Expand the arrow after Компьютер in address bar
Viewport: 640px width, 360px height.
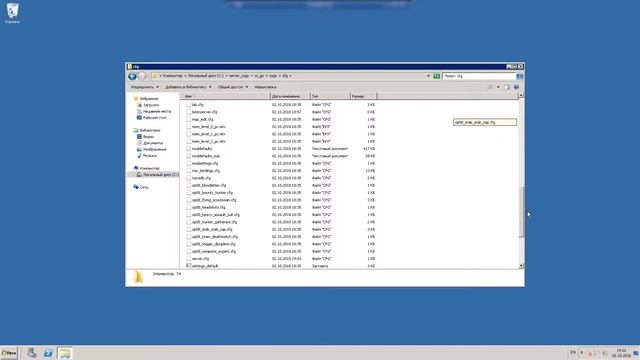pyautogui.click(x=185, y=76)
